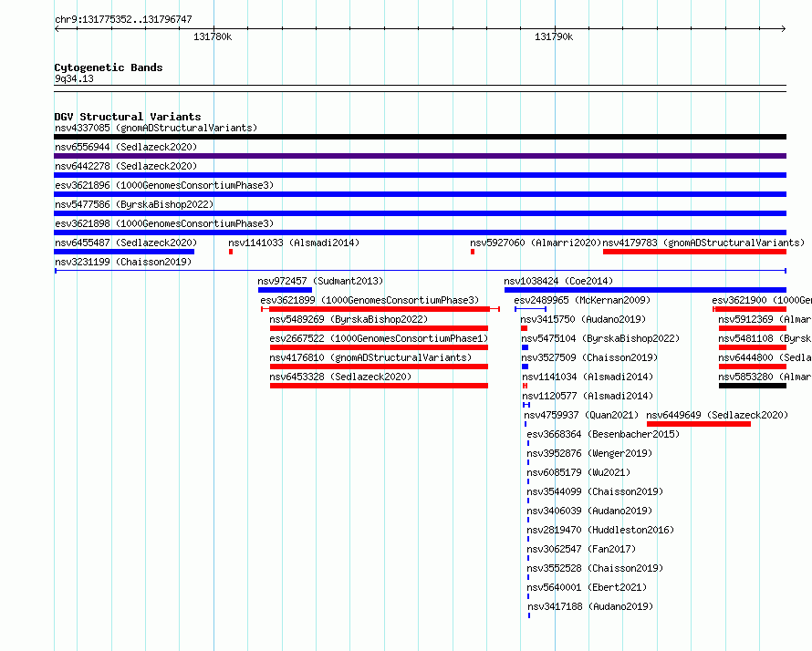Select nsv1120577 (Alsmadi2014) label
Viewport: 812px width, 651px height.
[588, 396]
